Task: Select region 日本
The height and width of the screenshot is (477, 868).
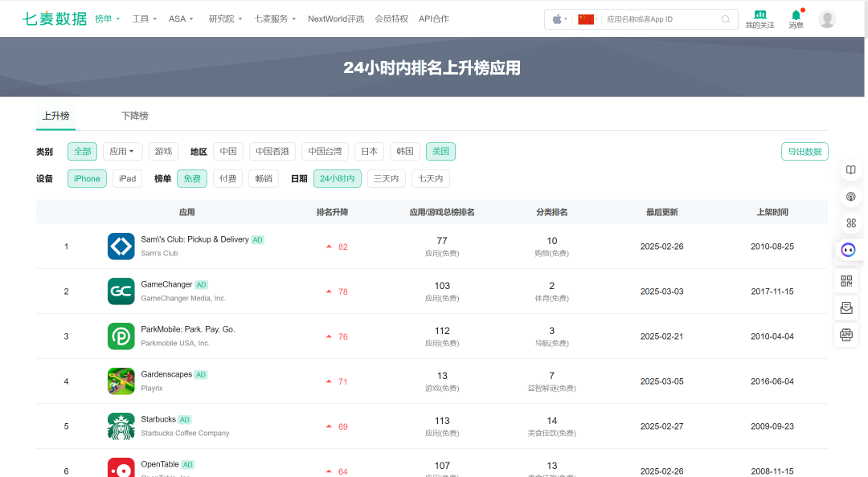Action: pos(369,151)
